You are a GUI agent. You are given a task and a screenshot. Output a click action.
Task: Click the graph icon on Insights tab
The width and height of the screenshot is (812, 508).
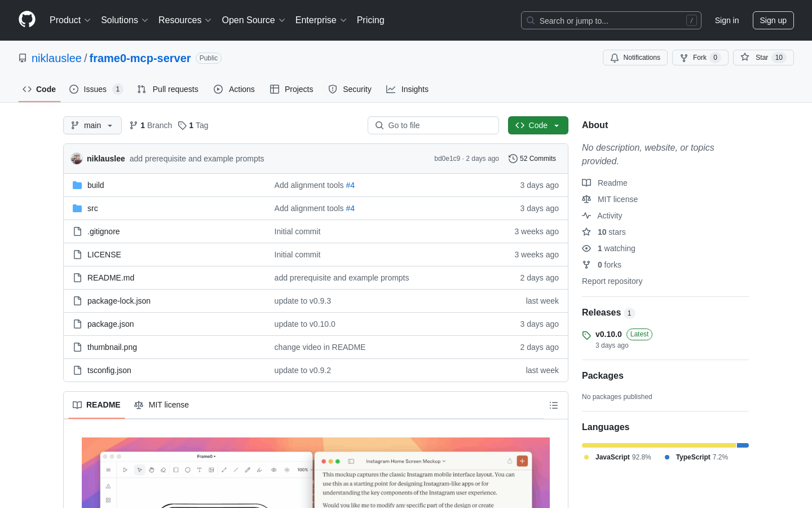(391, 89)
